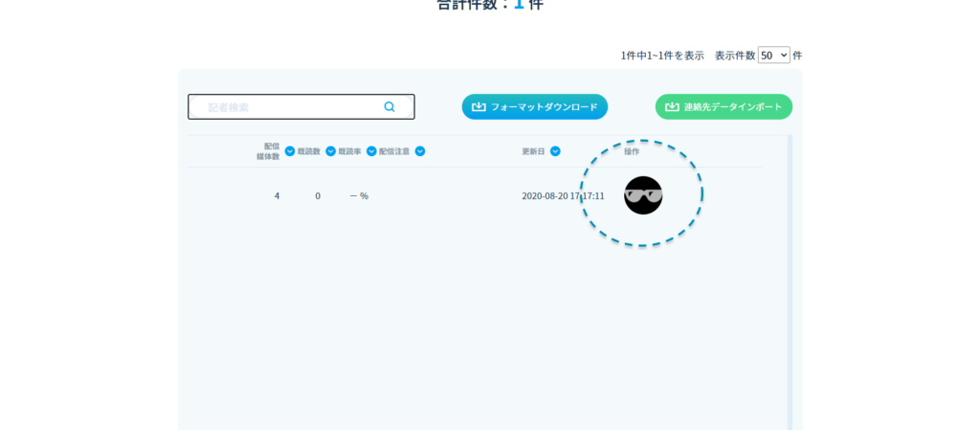Screen dimensions: 980x430
Task: Click the 更新日 column header text
Action: coord(533,151)
